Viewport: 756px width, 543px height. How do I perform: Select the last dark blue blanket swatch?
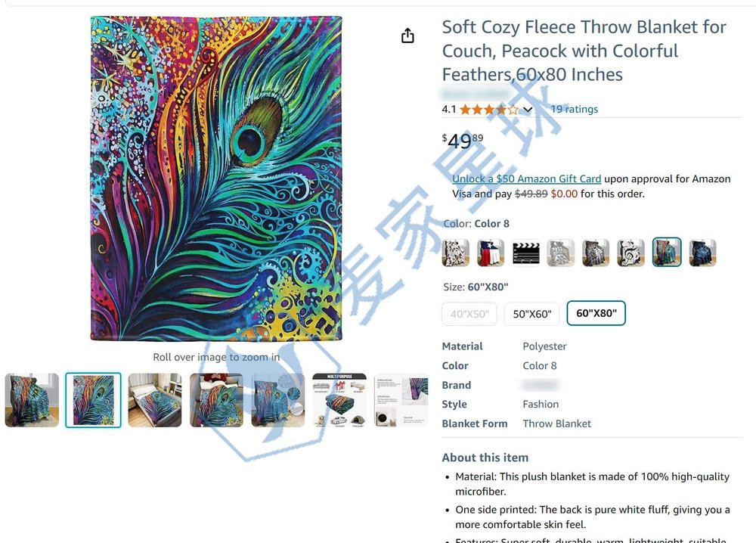pos(702,252)
